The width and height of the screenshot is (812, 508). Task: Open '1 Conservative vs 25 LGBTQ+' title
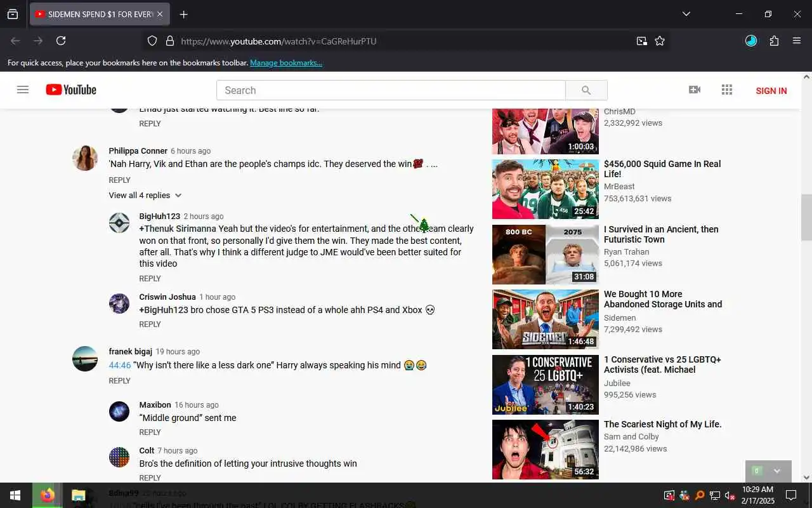(662, 364)
